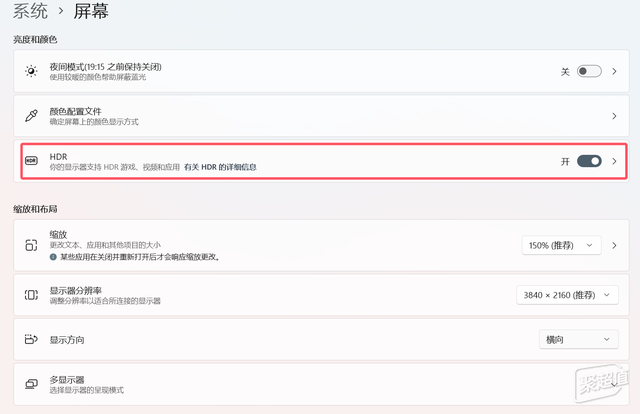Click the 亮度和颜色 section heading
Image resolution: width=640 pixels, height=414 pixels.
coord(35,40)
